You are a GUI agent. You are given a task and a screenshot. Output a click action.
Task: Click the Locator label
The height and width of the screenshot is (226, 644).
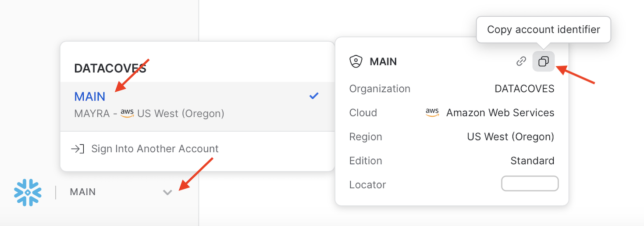tap(367, 185)
